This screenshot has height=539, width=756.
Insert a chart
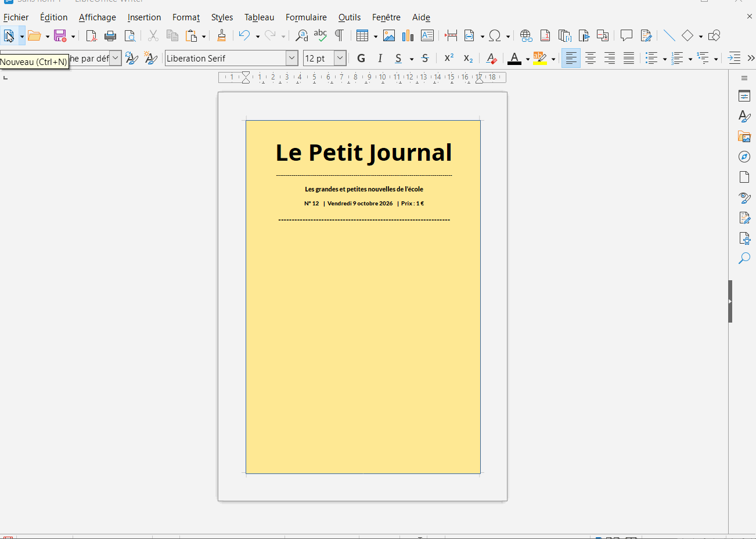tap(408, 36)
